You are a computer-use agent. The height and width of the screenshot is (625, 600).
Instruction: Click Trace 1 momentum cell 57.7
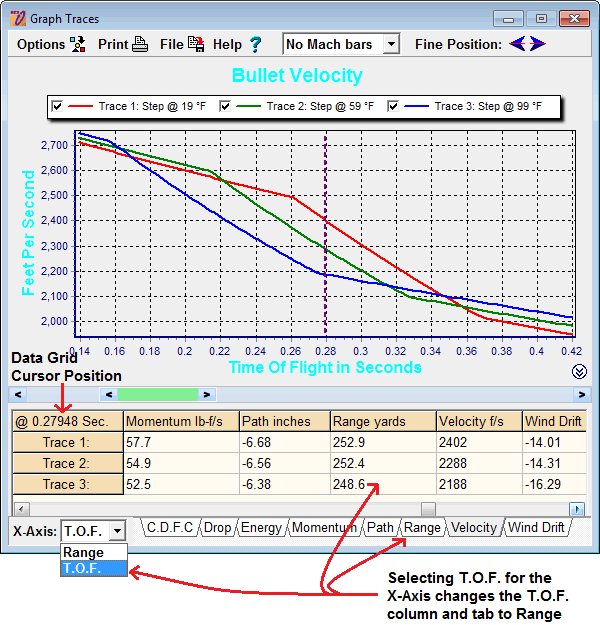(x=181, y=442)
